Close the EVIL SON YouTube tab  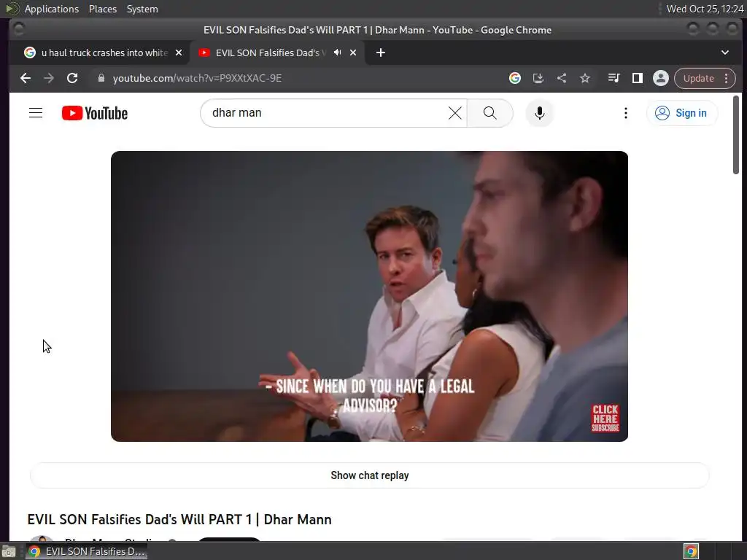(353, 52)
